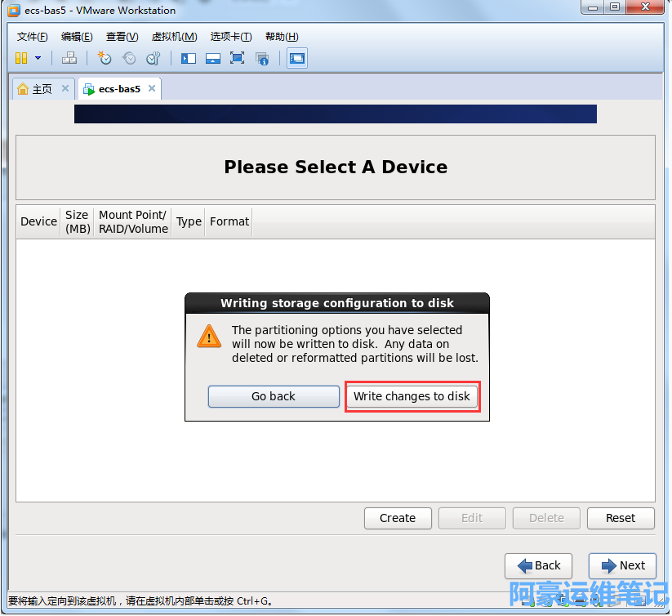This screenshot has height=616, width=672.
Task: Toggle the library sidebar view icon
Action: 189,58
